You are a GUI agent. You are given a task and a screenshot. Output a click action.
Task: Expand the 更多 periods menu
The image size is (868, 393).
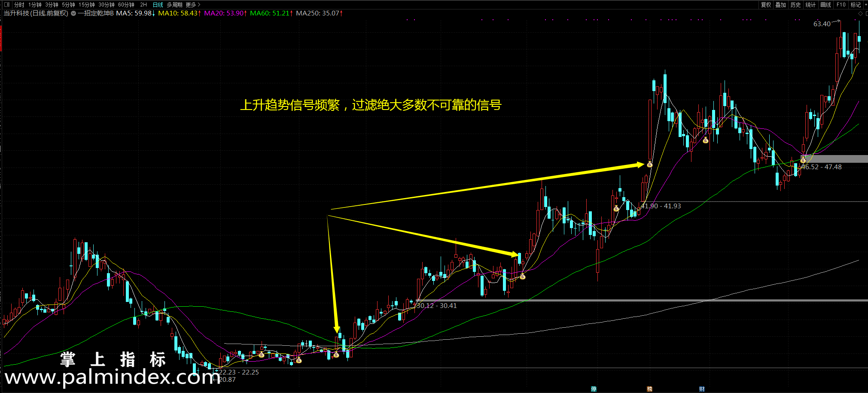(193, 5)
